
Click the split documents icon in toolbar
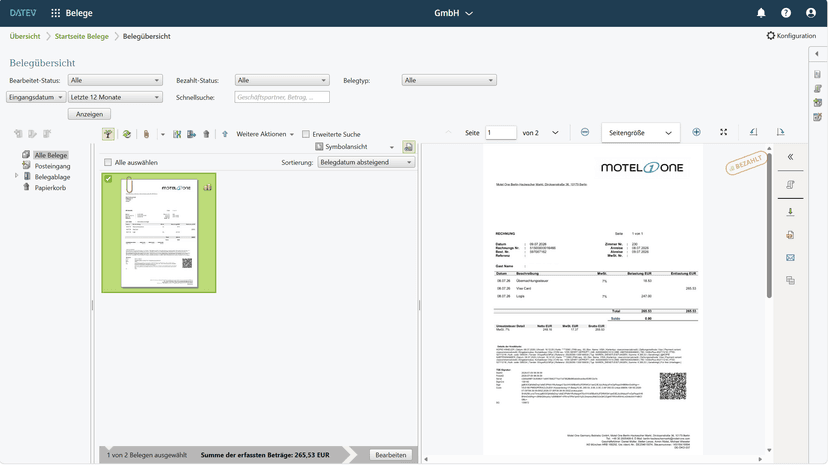pos(177,134)
